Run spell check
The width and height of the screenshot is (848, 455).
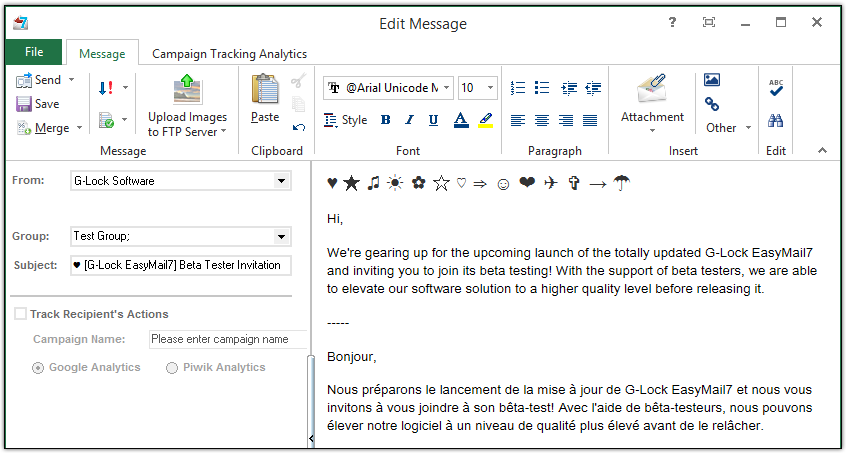pos(776,88)
